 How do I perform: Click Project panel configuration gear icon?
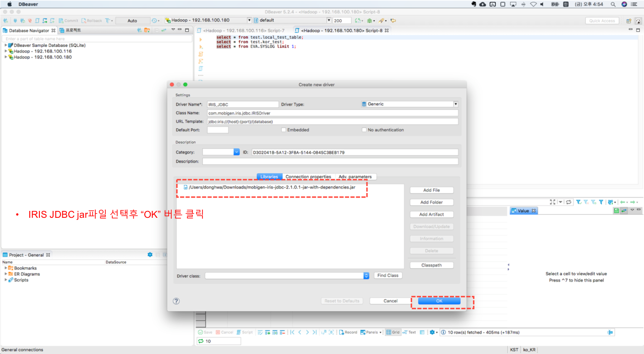coord(150,254)
